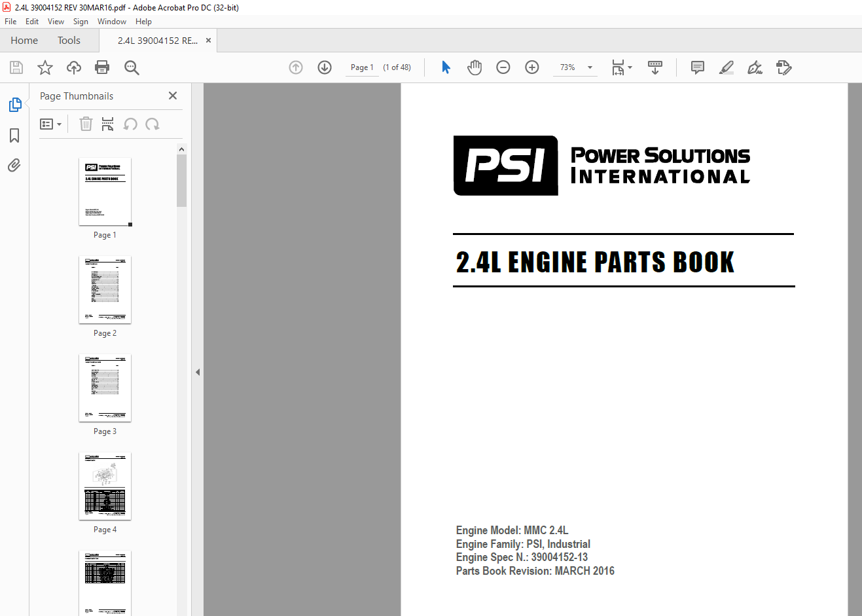This screenshot has width=862, height=616.
Task: Open the Edit menu
Action: point(32,22)
